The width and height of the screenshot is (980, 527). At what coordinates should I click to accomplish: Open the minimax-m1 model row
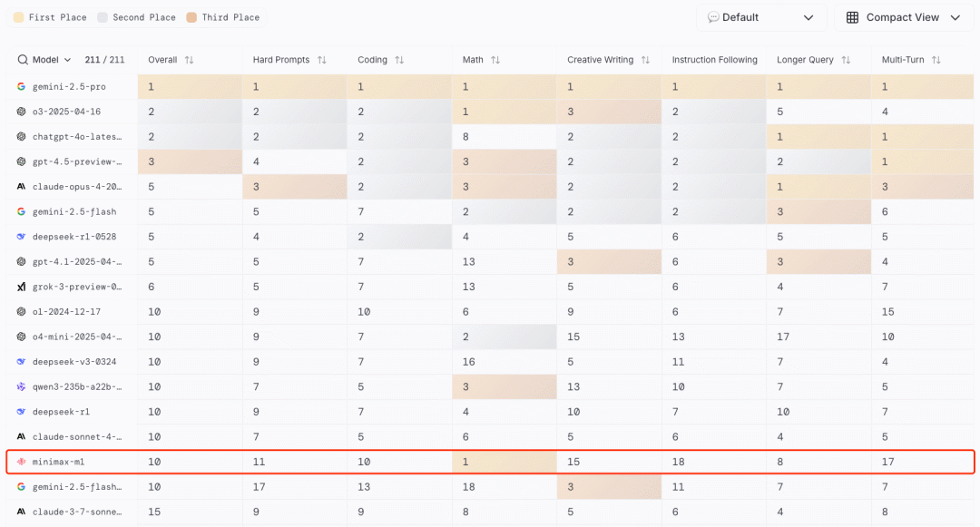(x=490, y=462)
